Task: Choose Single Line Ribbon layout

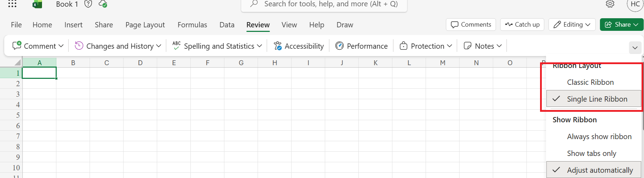Action: [597, 99]
